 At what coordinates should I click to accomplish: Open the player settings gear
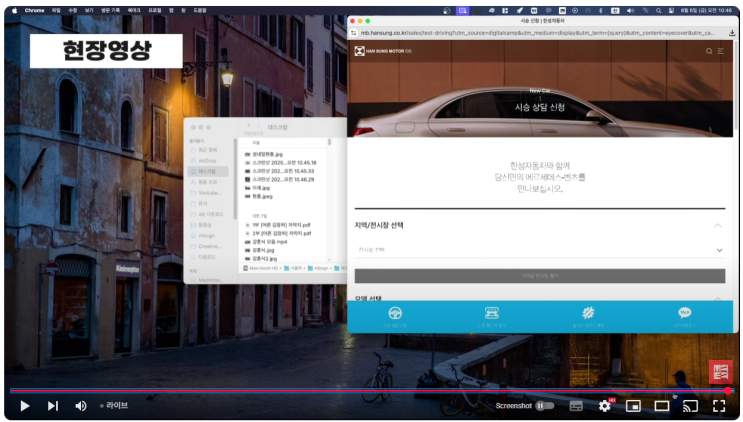pos(605,406)
